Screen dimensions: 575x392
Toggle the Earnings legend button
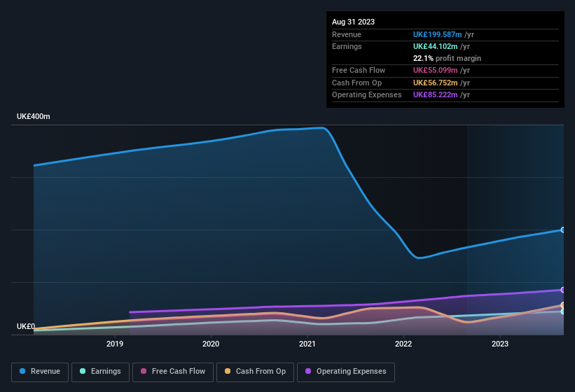pyautogui.click(x=100, y=372)
